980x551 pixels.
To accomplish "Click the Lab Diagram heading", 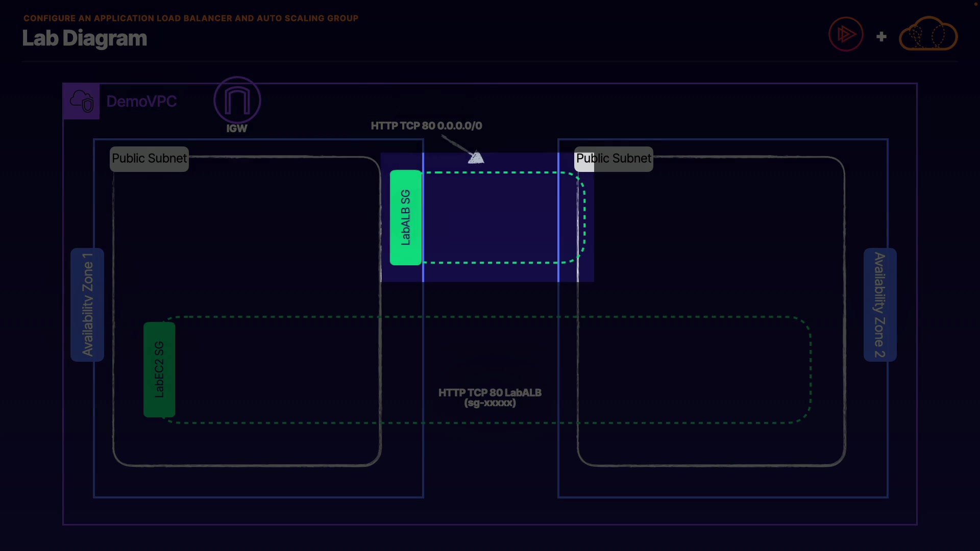I will [84, 39].
